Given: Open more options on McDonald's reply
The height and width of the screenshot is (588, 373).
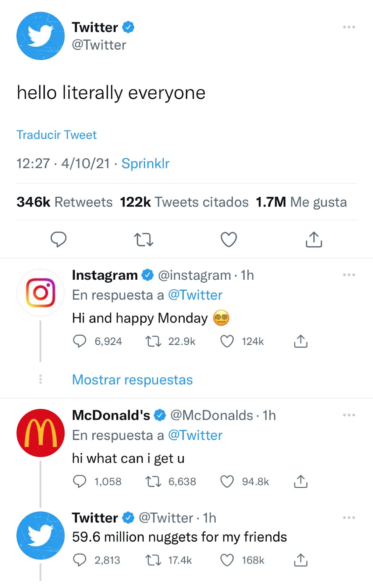Looking at the screenshot, I should pyautogui.click(x=349, y=415).
